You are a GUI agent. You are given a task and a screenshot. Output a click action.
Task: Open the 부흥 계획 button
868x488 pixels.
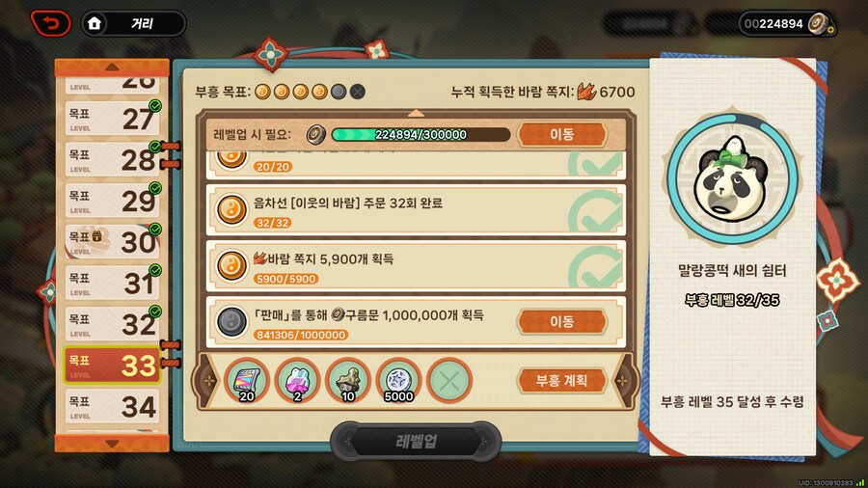tap(562, 380)
